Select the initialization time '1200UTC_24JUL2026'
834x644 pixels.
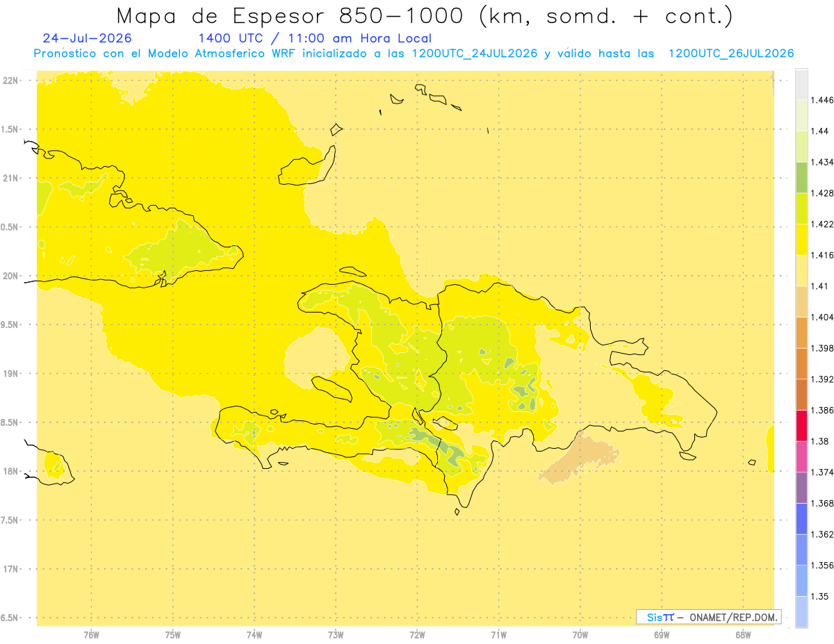[475, 53]
